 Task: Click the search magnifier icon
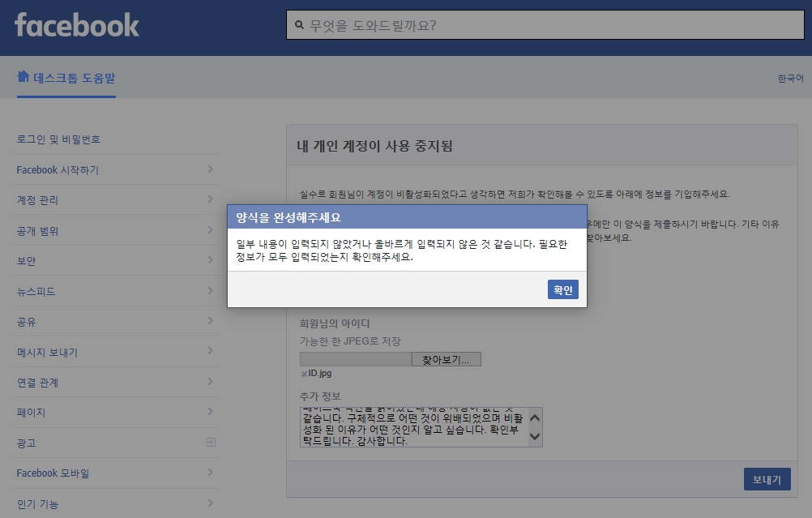299,25
